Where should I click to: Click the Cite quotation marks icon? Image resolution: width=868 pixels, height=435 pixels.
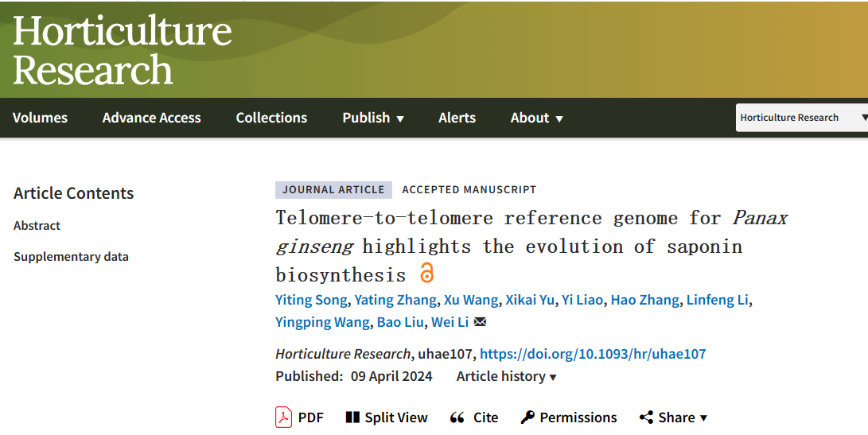457,418
